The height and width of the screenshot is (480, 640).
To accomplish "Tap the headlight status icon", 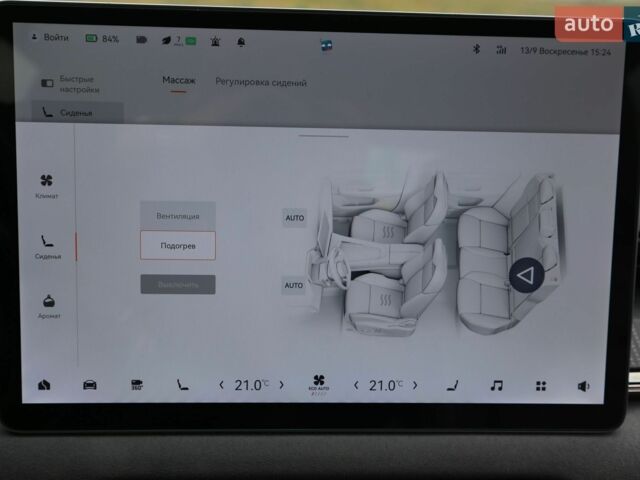I will pyautogui.click(x=141, y=40).
